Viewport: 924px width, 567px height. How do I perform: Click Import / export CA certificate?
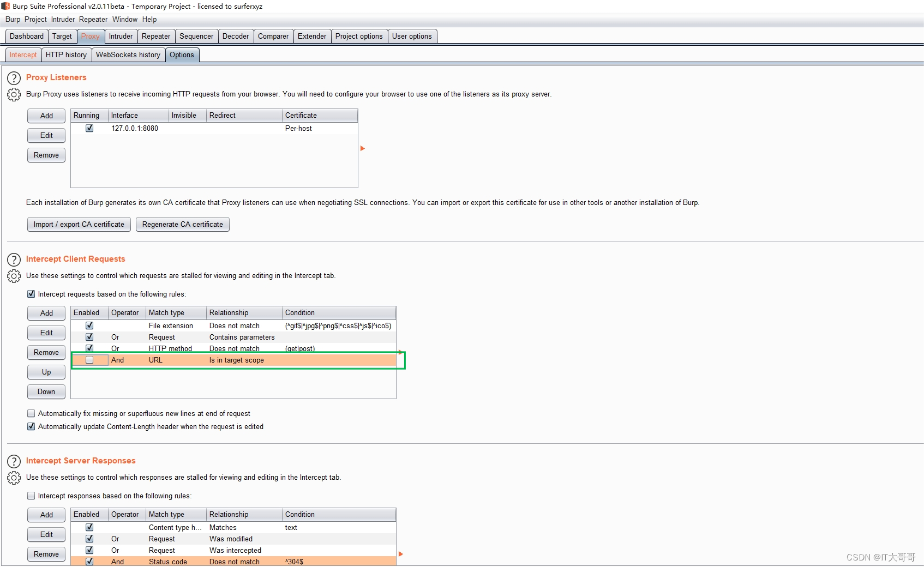[x=79, y=224]
